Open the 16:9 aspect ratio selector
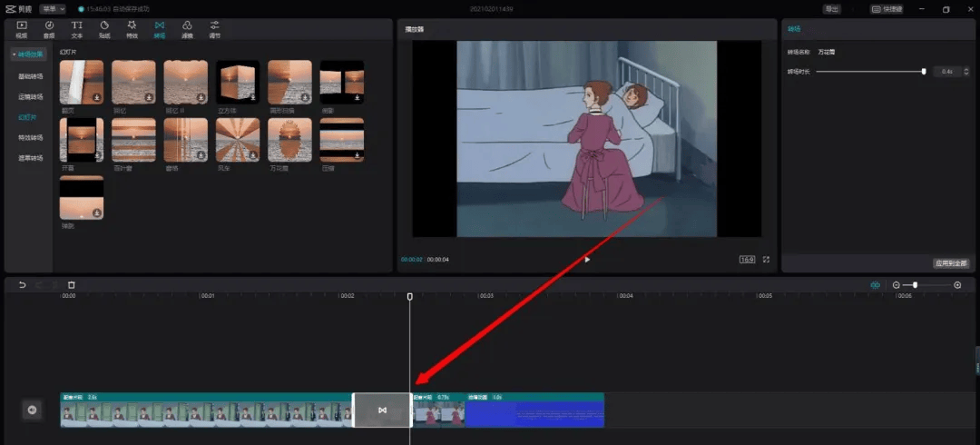Viewport: 980px width, 445px height. click(x=748, y=259)
